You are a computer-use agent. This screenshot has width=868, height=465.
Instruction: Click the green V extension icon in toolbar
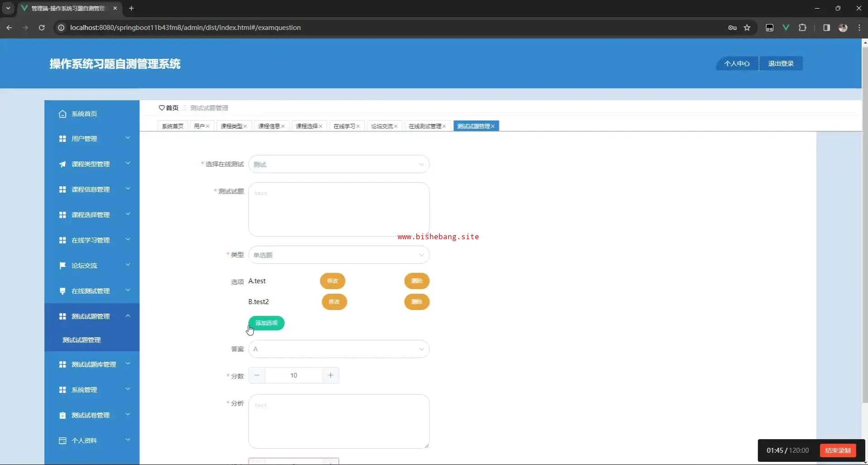(786, 28)
